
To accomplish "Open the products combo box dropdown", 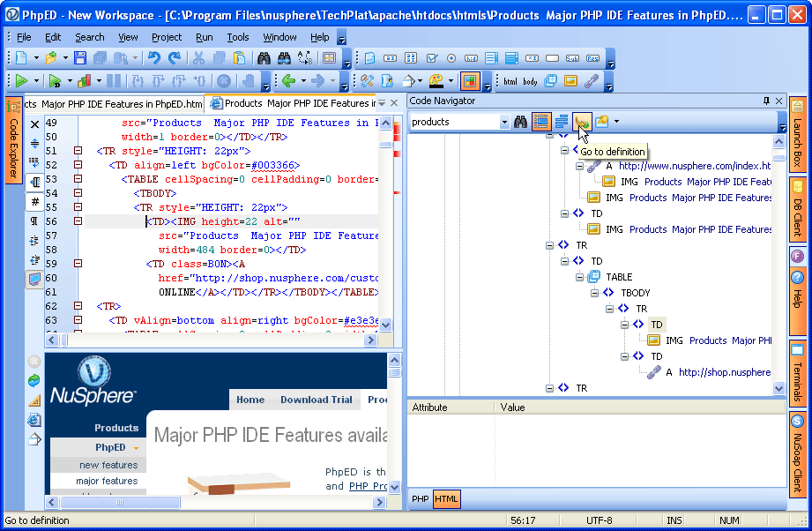I will click(504, 123).
